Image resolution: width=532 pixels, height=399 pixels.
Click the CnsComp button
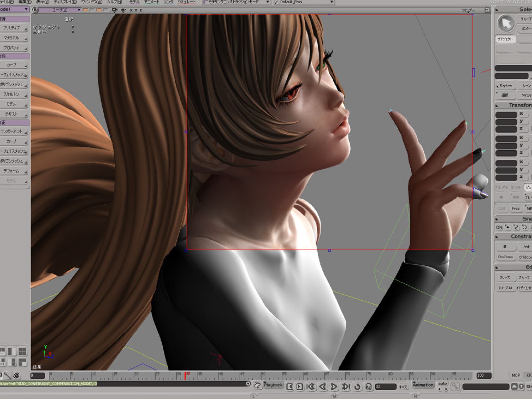click(x=505, y=257)
